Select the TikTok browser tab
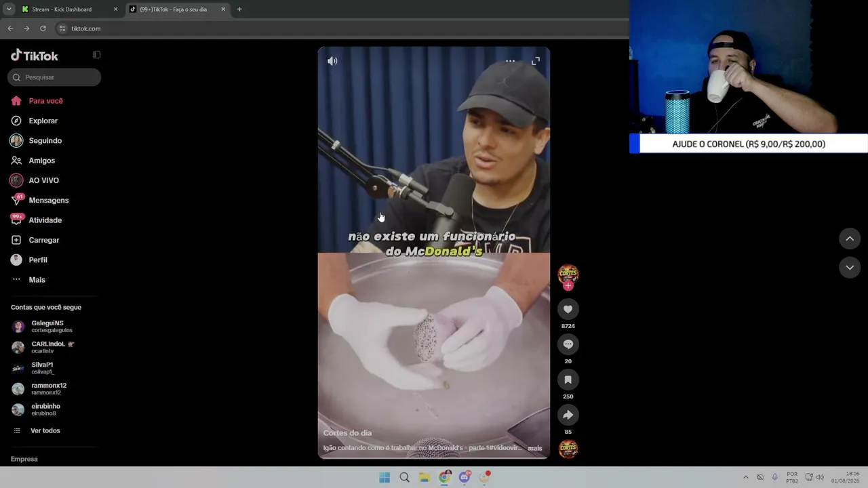Viewport: 868px width, 488px height. pos(178,9)
